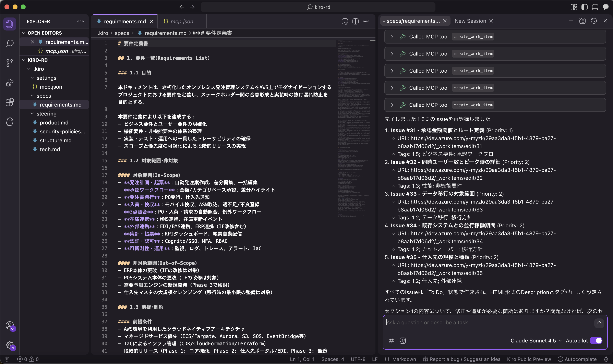
Task: Click the split editor icon
Action: 355,21
